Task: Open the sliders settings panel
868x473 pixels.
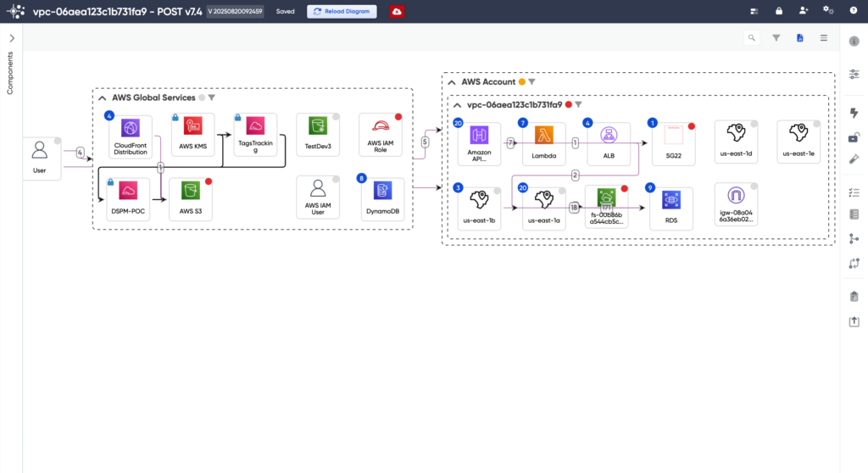Action: [x=854, y=75]
